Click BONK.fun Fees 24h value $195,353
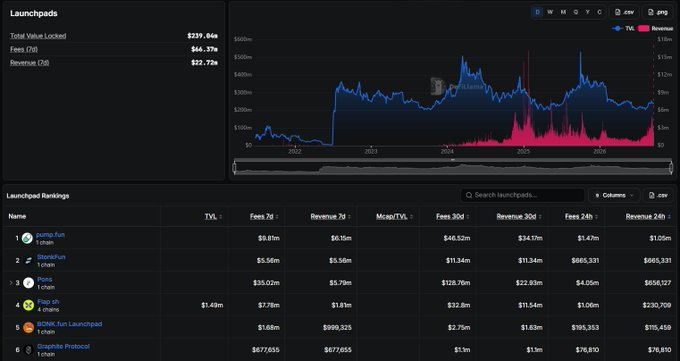Viewport: 680px width, 361px height. [585, 328]
